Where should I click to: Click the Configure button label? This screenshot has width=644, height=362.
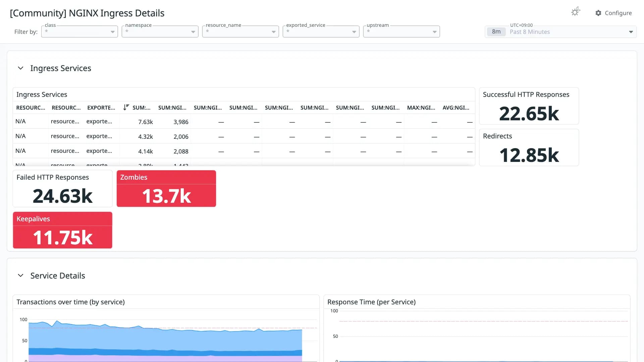click(618, 13)
